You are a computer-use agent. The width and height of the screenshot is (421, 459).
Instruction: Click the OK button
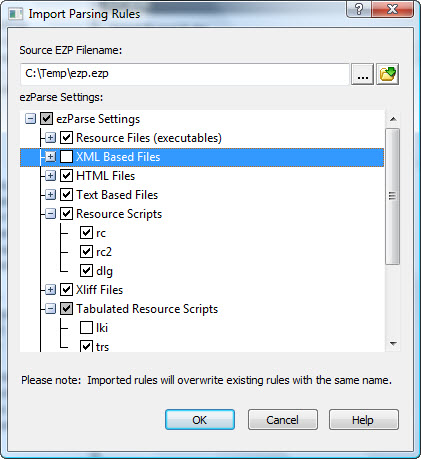coord(200,420)
